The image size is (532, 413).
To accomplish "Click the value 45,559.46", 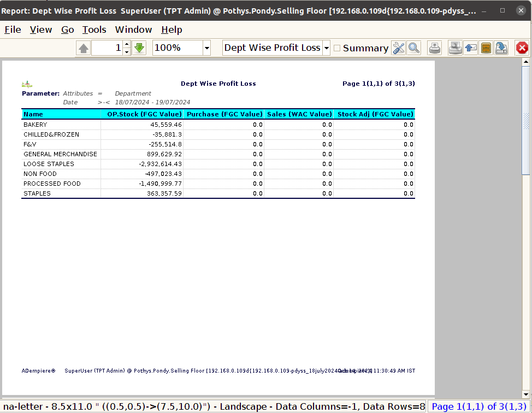I will tap(166, 125).
